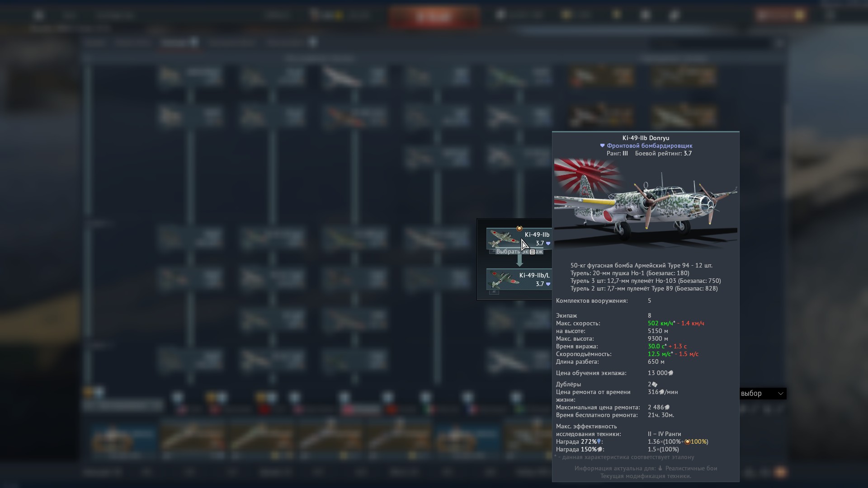
Task: Click the 'Фронтовой бомбардировщик' class label
Action: 650,145
